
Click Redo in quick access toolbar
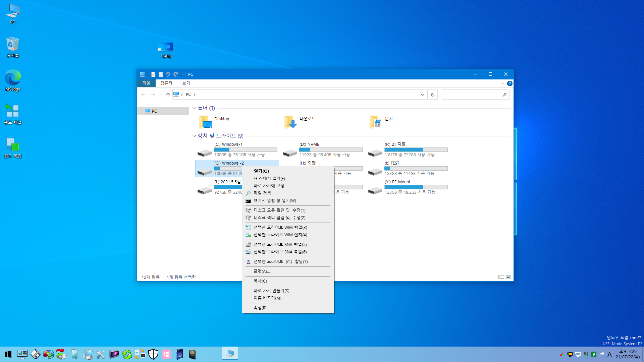[x=175, y=74]
